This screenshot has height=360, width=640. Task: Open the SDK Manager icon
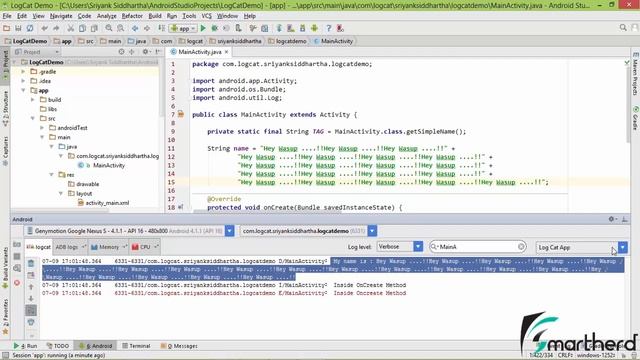[x=302, y=28]
